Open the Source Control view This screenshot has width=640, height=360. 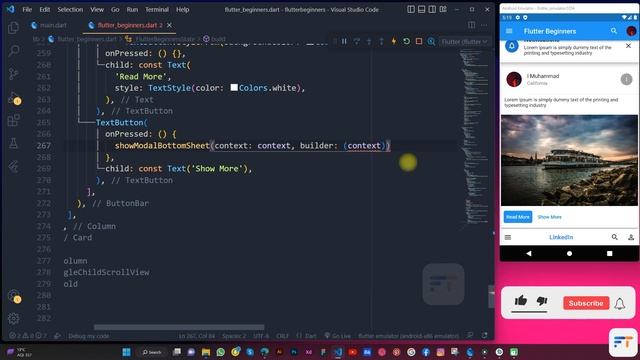(13, 73)
